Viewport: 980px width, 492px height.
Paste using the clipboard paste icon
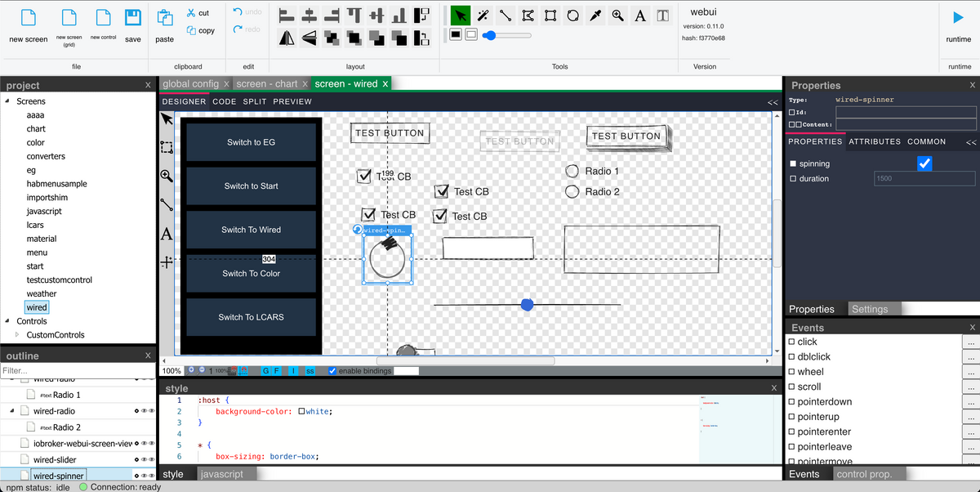pyautogui.click(x=165, y=18)
